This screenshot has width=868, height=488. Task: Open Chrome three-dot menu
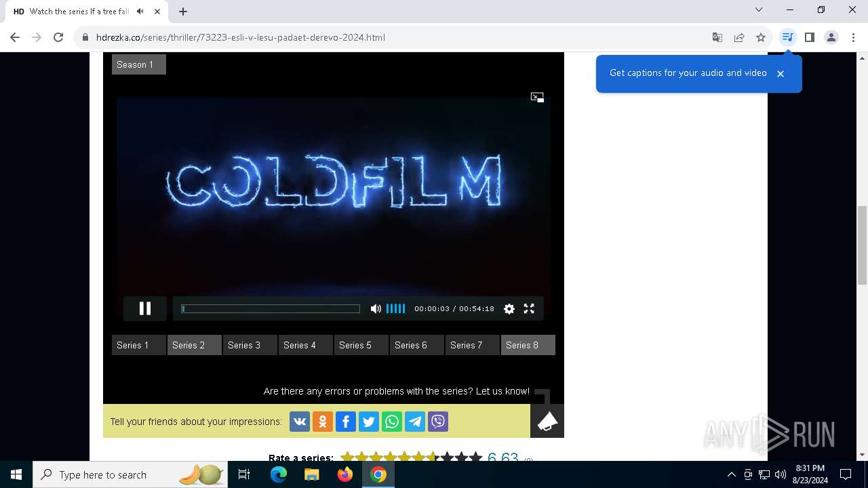853,37
